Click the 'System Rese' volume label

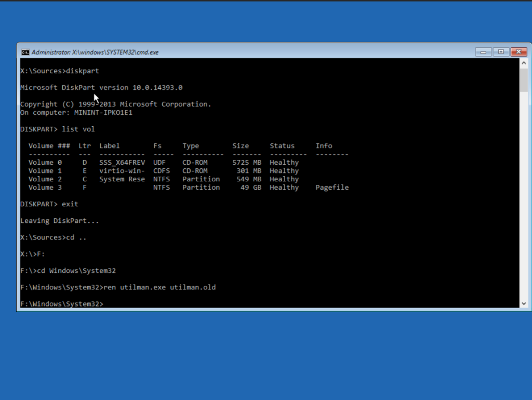(122, 179)
